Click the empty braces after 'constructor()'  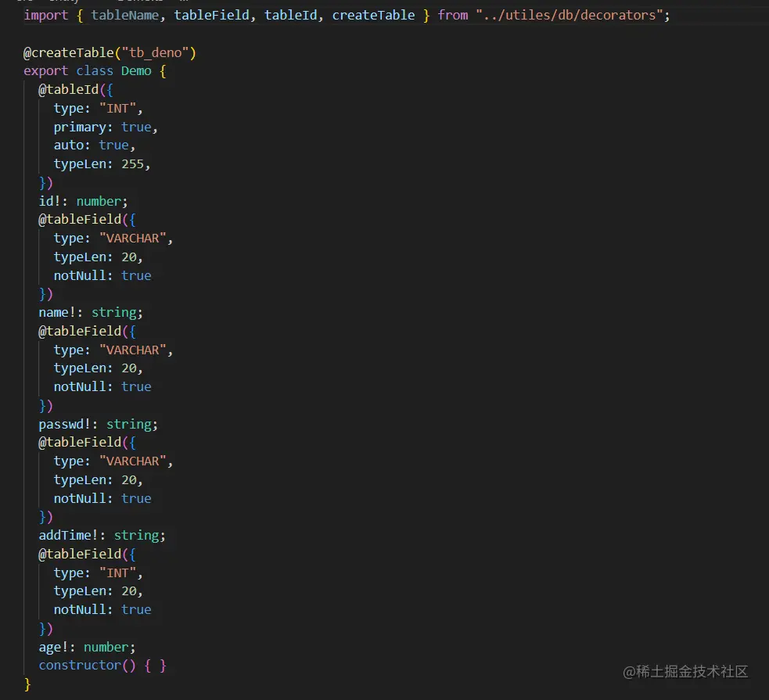click(156, 666)
